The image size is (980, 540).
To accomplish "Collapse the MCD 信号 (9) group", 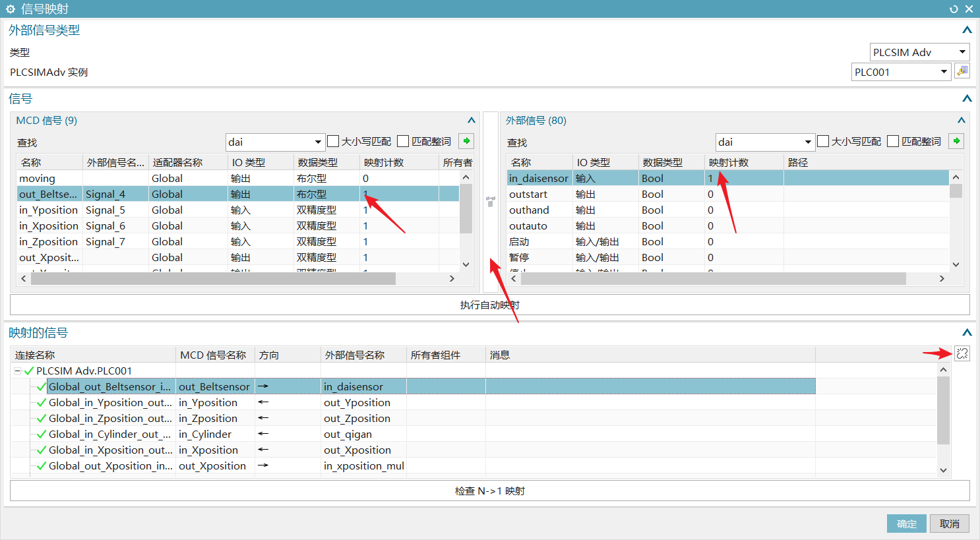I will pyautogui.click(x=471, y=120).
